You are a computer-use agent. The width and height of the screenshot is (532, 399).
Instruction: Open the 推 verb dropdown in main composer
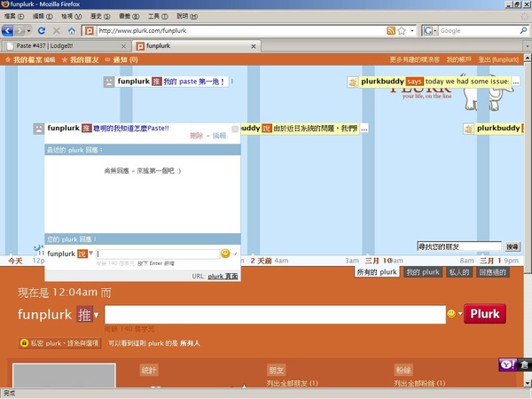click(x=88, y=315)
